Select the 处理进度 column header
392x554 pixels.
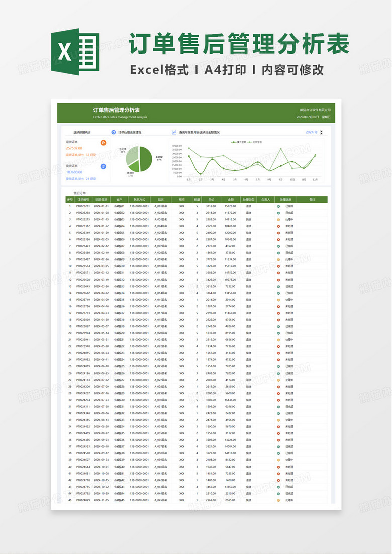click(286, 200)
